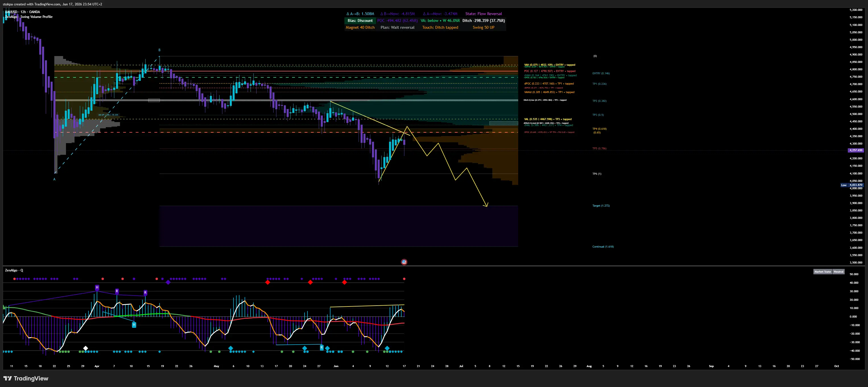Image resolution: width=868 pixels, height=387 pixels.
Task: Click the "Δ A→B: 1.508M" value
Action: (x=360, y=14)
